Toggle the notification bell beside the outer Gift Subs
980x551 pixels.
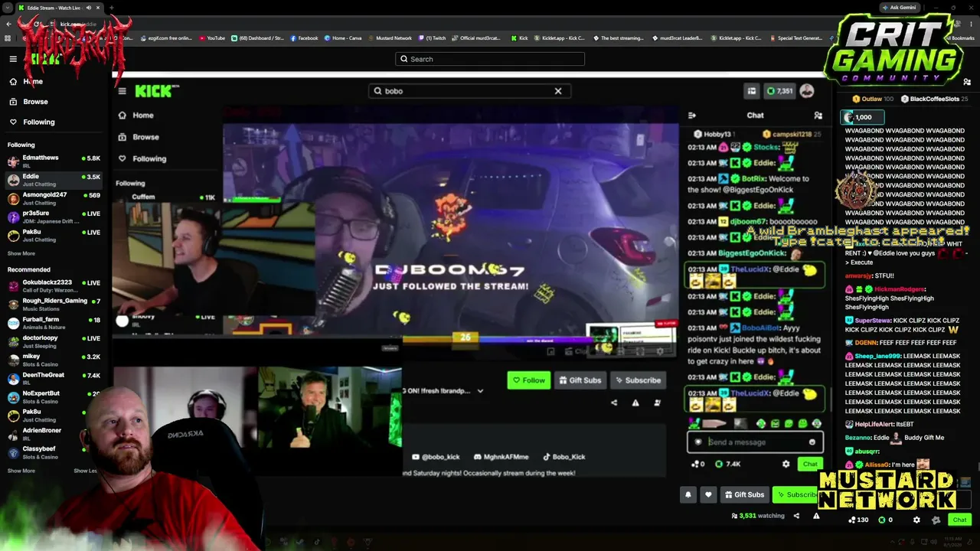688,494
